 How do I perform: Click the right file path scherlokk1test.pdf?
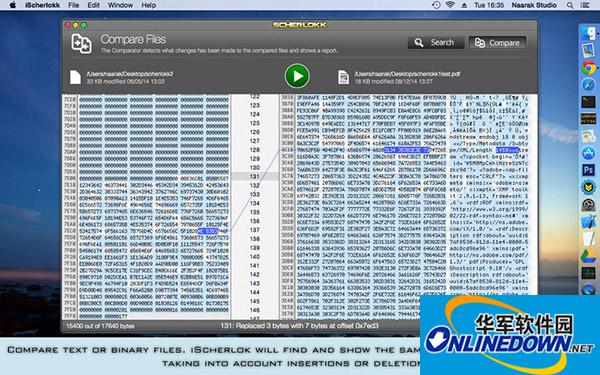[407, 73]
